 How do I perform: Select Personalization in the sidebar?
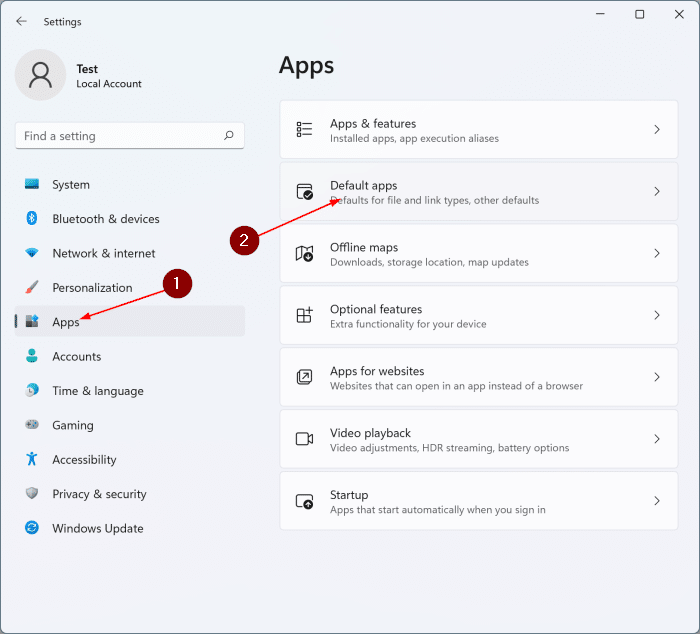point(130,287)
